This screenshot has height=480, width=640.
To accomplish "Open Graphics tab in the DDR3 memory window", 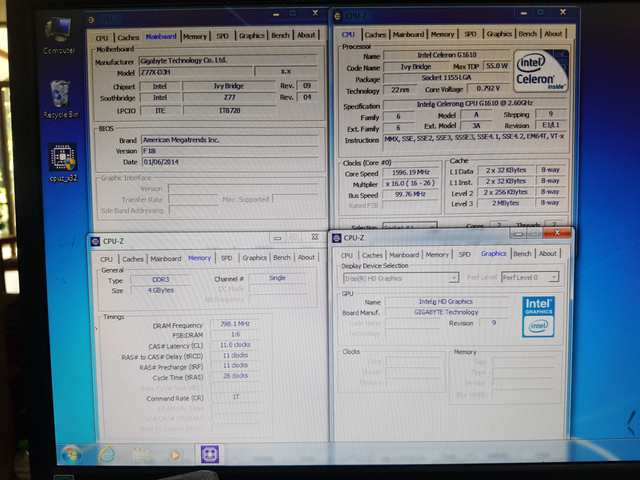I will click(254, 258).
